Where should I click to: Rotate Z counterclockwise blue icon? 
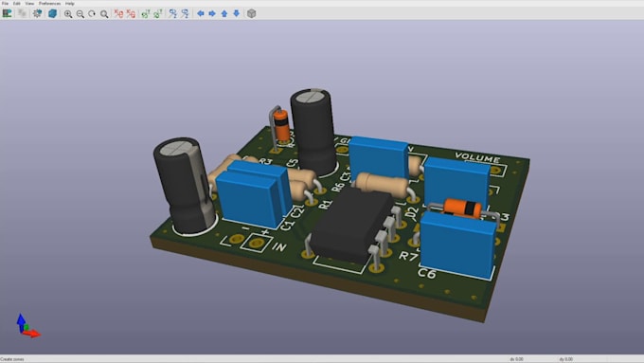pos(186,13)
